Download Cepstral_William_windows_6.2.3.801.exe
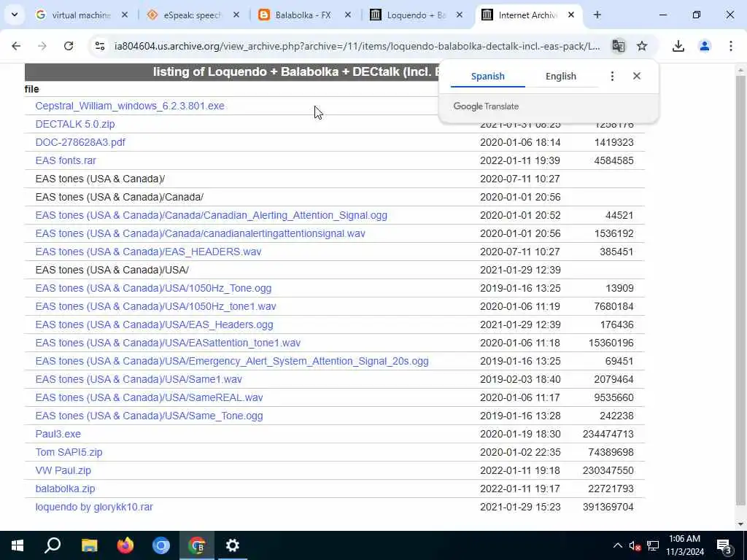The height and width of the screenshot is (560, 747). tap(130, 106)
